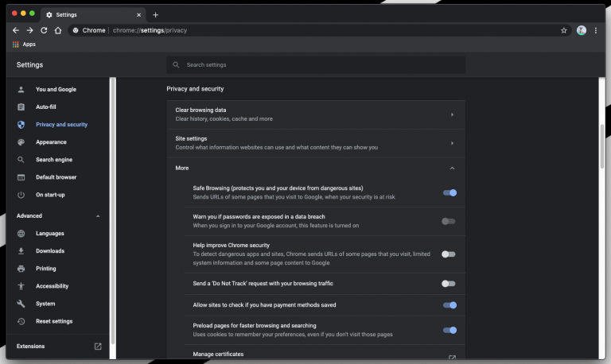Click the profile avatar icon

[582, 30]
